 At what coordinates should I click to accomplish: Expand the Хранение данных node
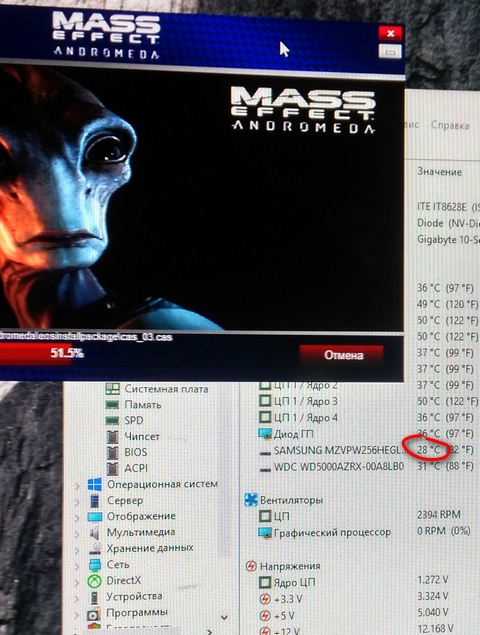click(77, 549)
